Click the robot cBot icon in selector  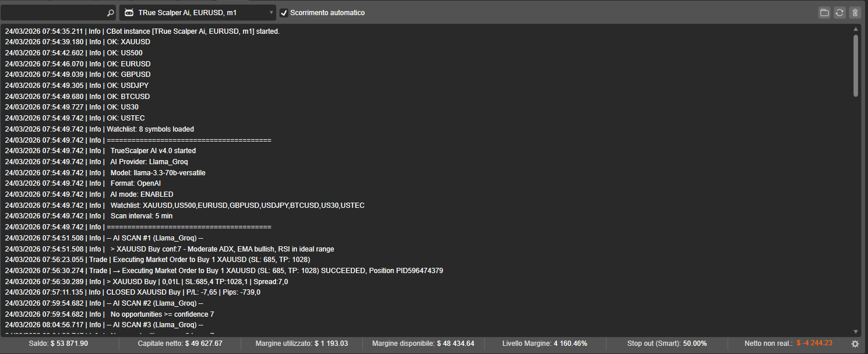pos(129,13)
